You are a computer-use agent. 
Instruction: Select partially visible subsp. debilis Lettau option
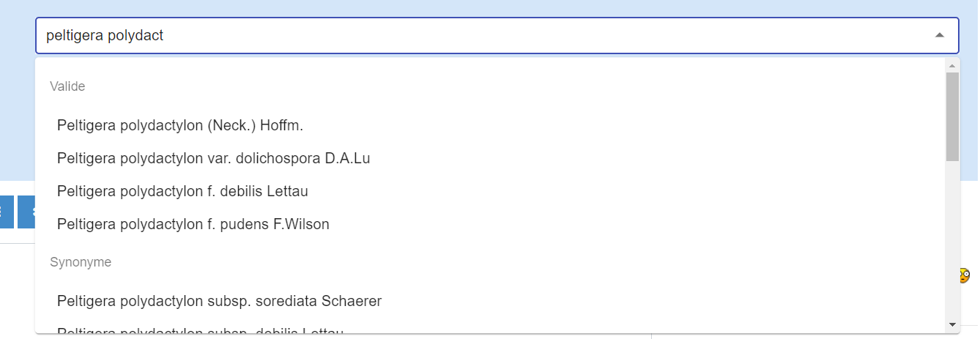tap(200, 331)
